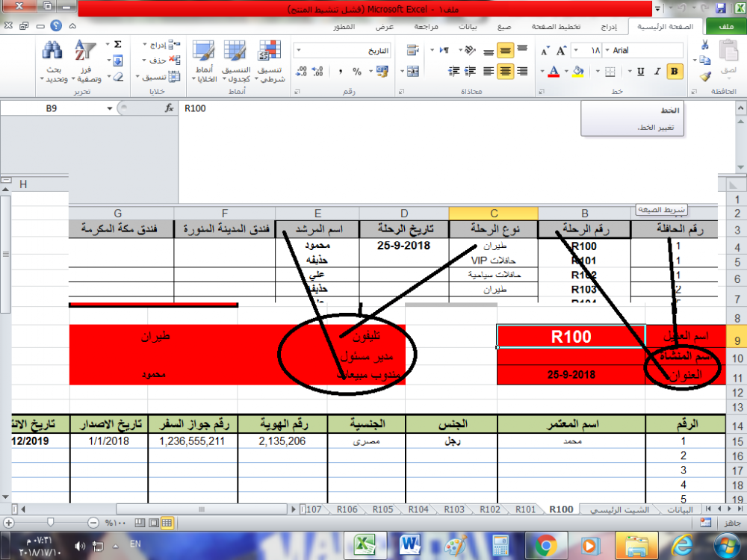Click the zoom slider handle

click(x=50, y=523)
